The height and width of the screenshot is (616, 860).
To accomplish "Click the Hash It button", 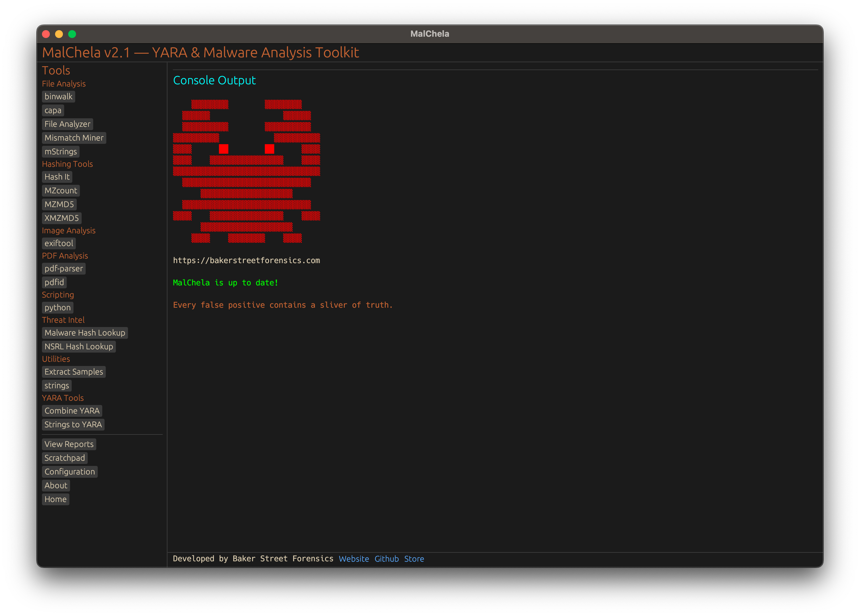I will point(57,177).
